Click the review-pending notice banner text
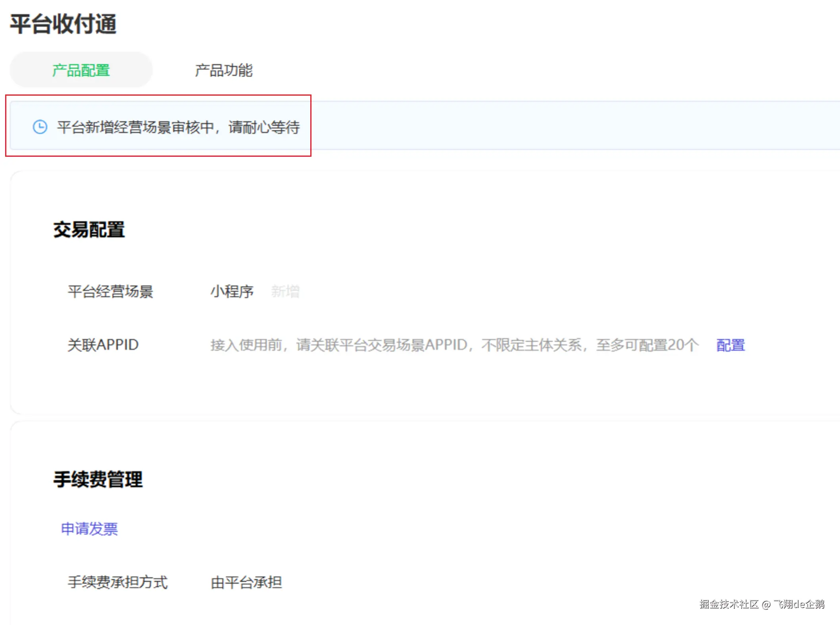Image resolution: width=840 pixels, height=625 pixels. (x=178, y=127)
